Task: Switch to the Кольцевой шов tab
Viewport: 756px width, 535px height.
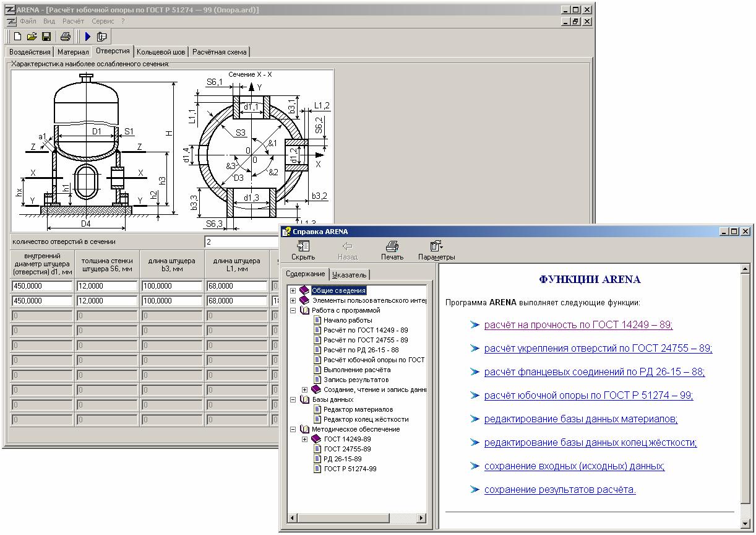Action: (161, 52)
